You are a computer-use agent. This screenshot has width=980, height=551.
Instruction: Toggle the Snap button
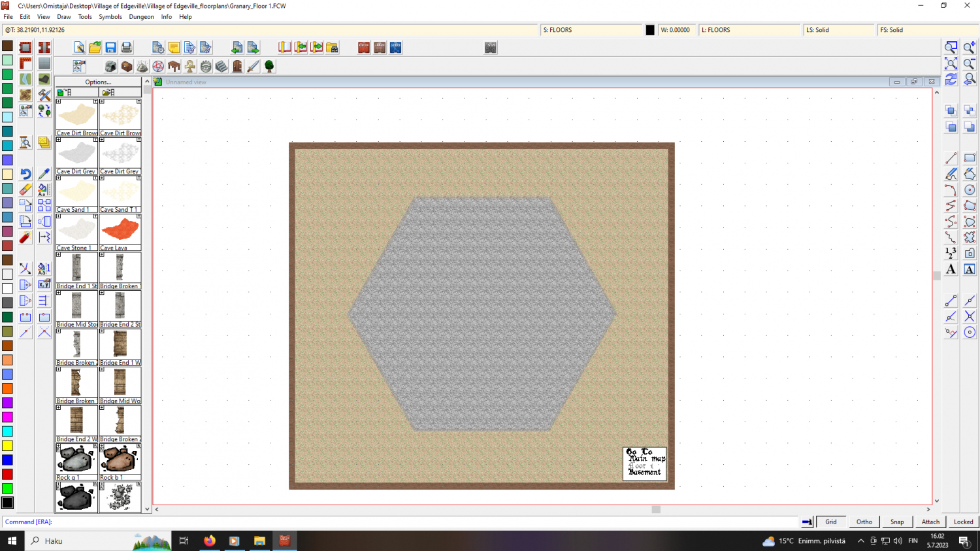coord(897,522)
